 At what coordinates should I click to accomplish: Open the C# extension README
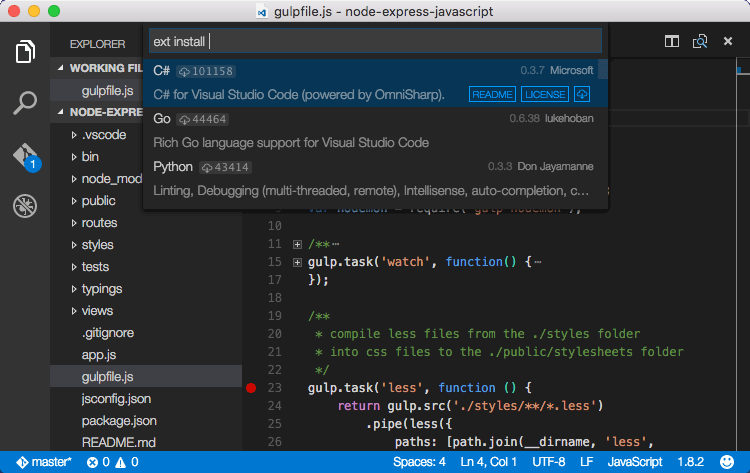(x=492, y=94)
